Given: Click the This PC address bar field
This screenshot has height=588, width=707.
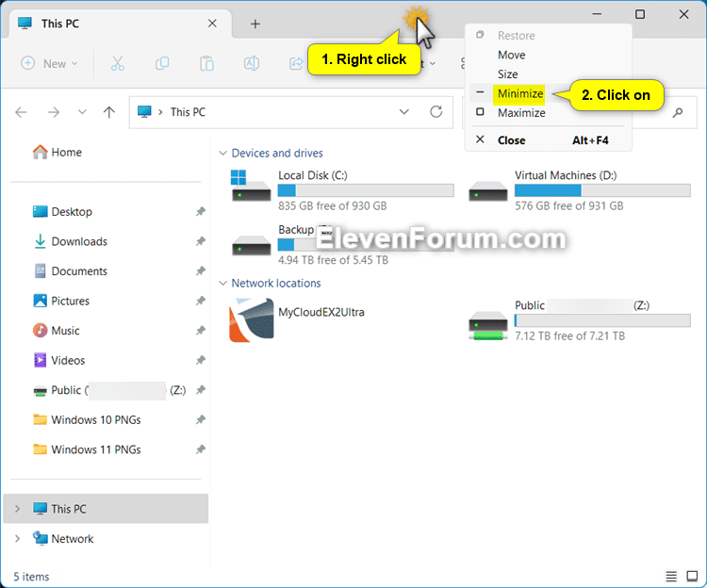Looking at the screenshot, I should [x=291, y=112].
